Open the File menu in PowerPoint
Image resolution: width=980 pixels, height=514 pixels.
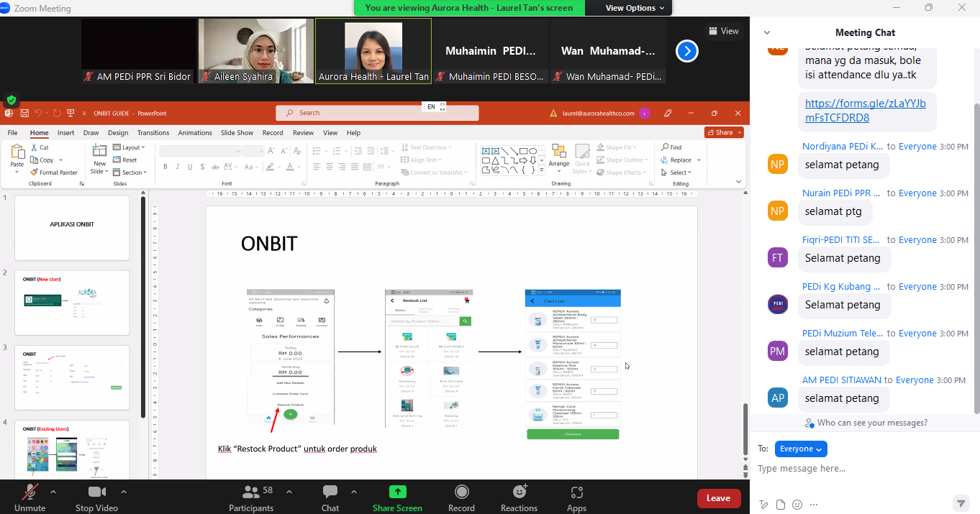[12, 133]
